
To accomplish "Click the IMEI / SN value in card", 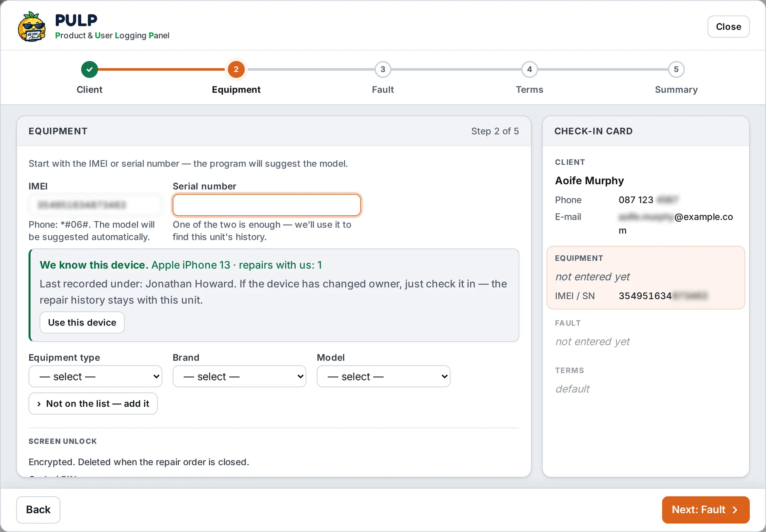I will (x=663, y=296).
